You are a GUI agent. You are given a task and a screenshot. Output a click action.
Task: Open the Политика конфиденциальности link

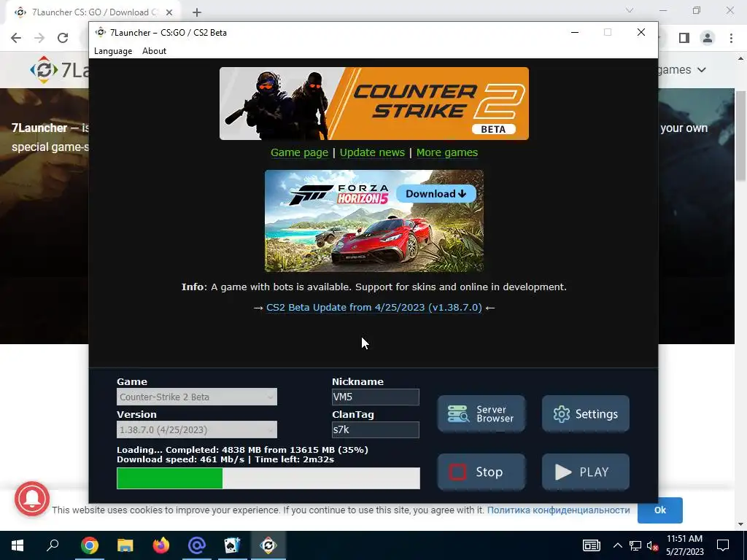(558, 510)
